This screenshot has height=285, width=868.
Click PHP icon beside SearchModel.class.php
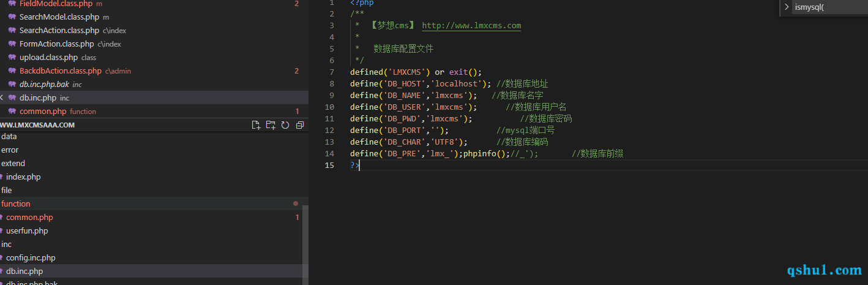point(12,17)
